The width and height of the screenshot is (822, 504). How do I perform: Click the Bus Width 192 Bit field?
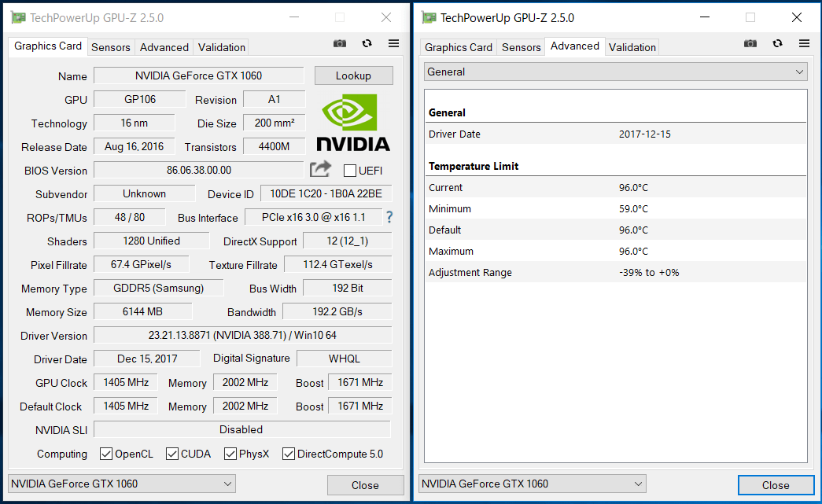(348, 288)
